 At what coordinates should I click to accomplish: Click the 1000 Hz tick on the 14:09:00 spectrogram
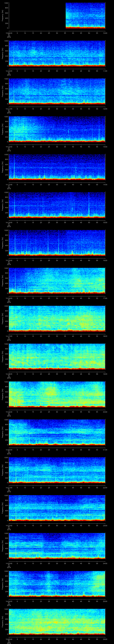pyautogui.click(x=6, y=3)
